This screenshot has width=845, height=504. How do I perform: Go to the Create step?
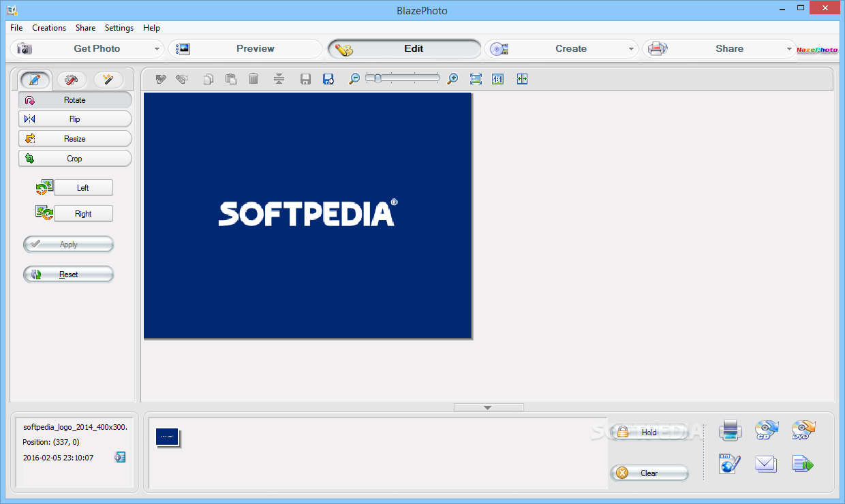562,49
